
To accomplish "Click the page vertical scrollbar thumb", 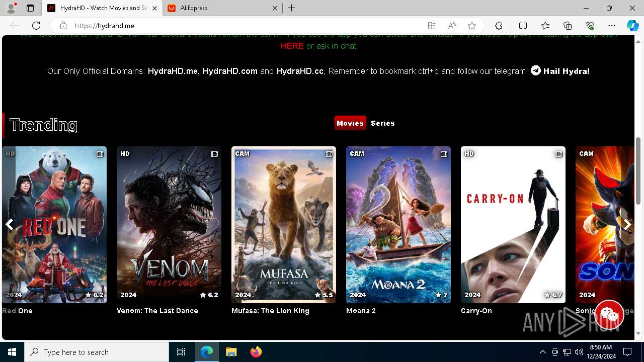I will [x=638, y=171].
